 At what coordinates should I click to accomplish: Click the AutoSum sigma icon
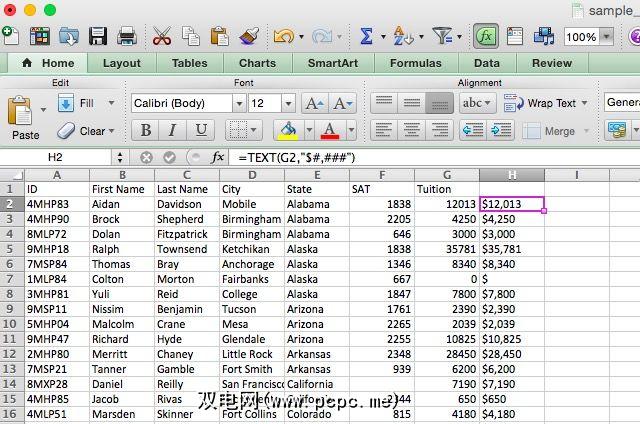pyautogui.click(x=367, y=36)
